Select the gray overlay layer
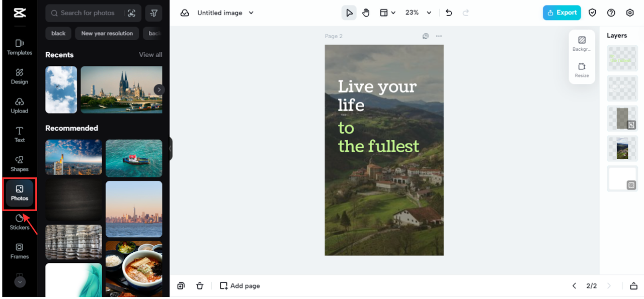644x299 pixels. pos(622,119)
